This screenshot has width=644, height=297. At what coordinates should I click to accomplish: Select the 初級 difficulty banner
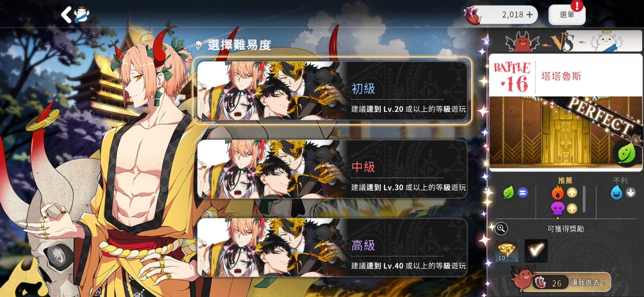pos(332,91)
